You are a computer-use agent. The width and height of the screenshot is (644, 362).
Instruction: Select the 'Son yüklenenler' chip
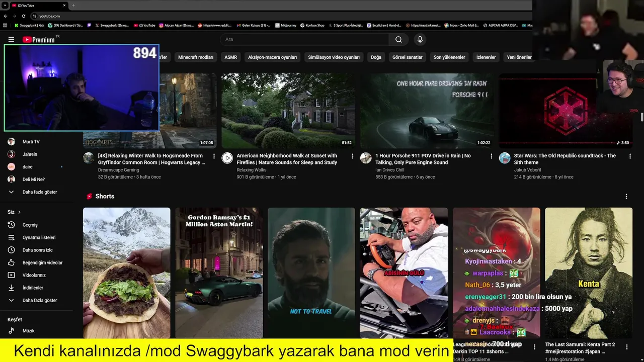point(449,57)
